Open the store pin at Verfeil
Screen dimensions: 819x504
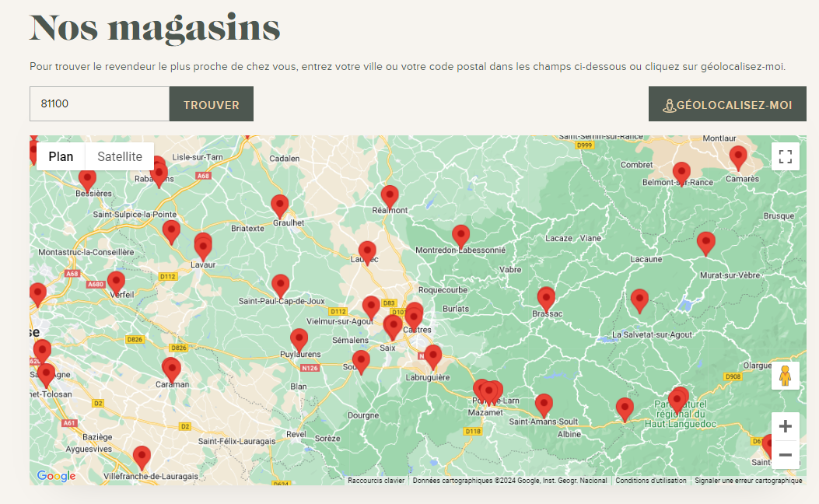click(116, 283)
